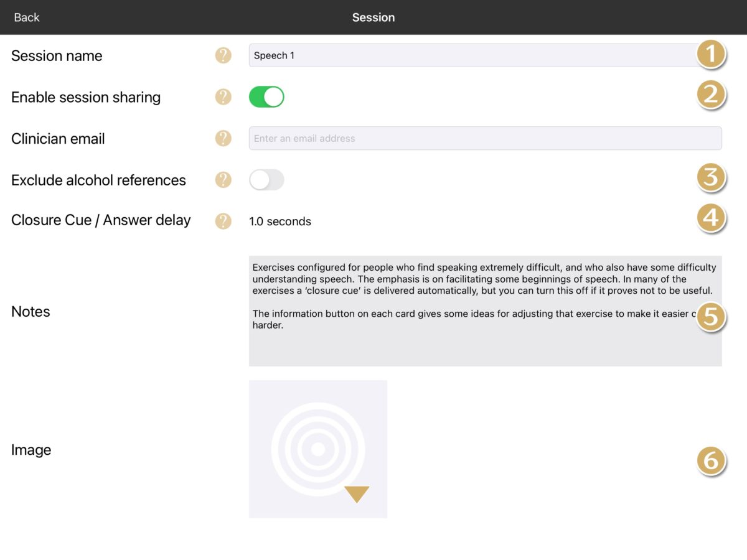747x560 pixels.
Task: Go Back to the previous screen
Action: click(x=27, y=17)
